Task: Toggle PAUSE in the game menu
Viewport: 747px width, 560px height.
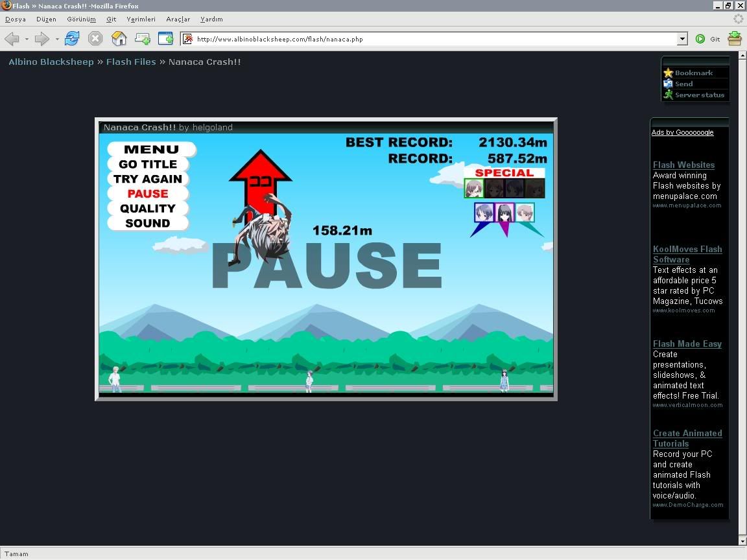Action: (148, 194)
